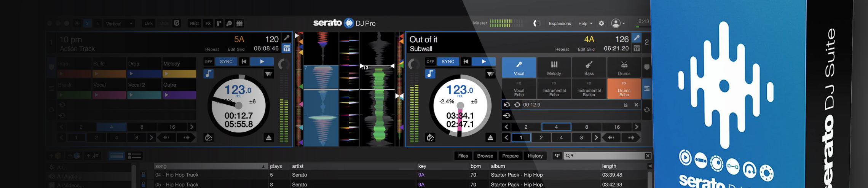Click the pad grid icon on Out of it deck

[636, 48]
